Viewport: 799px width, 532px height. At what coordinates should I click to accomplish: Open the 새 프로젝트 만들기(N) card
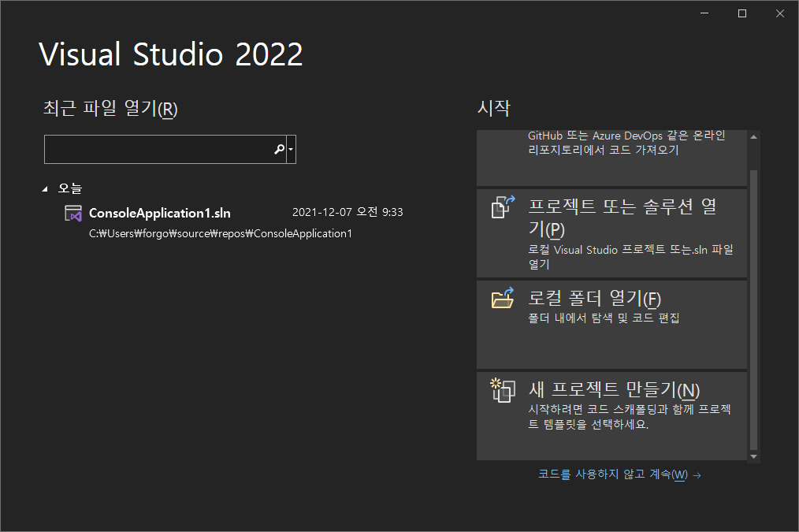611,416
